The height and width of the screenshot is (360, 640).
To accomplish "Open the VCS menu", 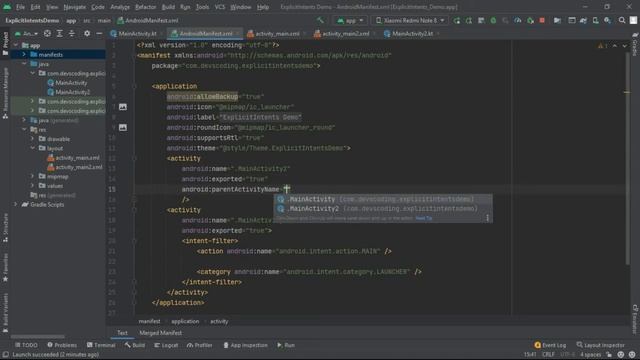I will point(220,7).
